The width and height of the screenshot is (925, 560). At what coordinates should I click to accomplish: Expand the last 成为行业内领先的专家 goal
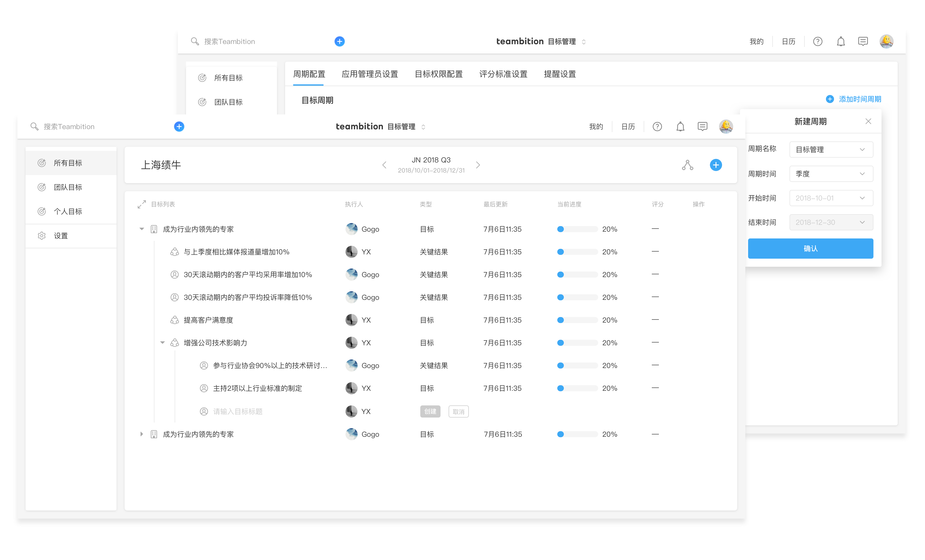pos(142,434)
